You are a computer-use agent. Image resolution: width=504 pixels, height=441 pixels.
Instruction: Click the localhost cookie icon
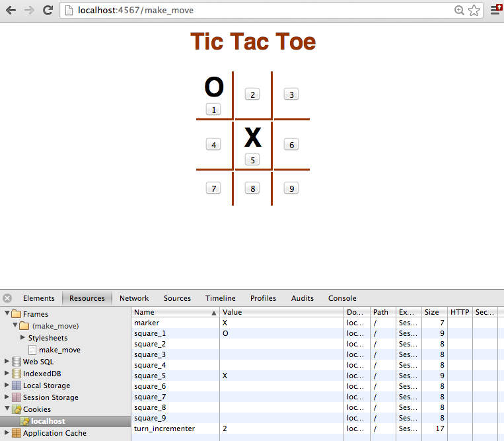coord(24,421)
